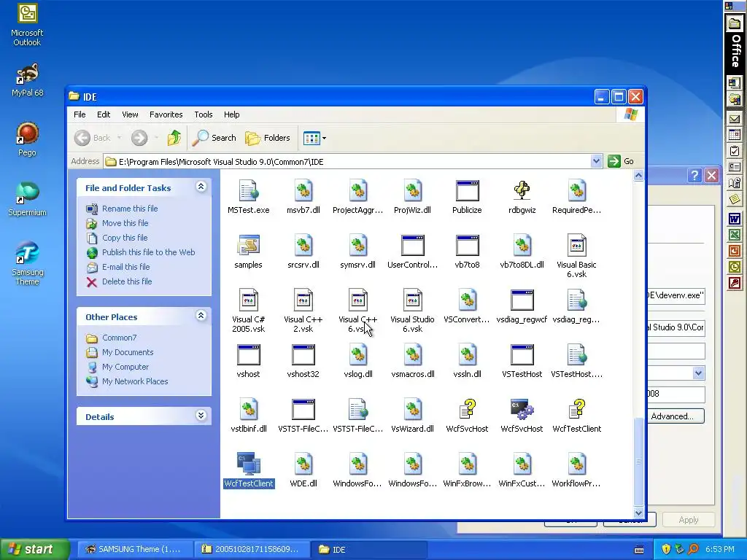Select the WorkflowPr… dll file
Viewport: 747px width, 560px height.
click(x=576, y=464)
